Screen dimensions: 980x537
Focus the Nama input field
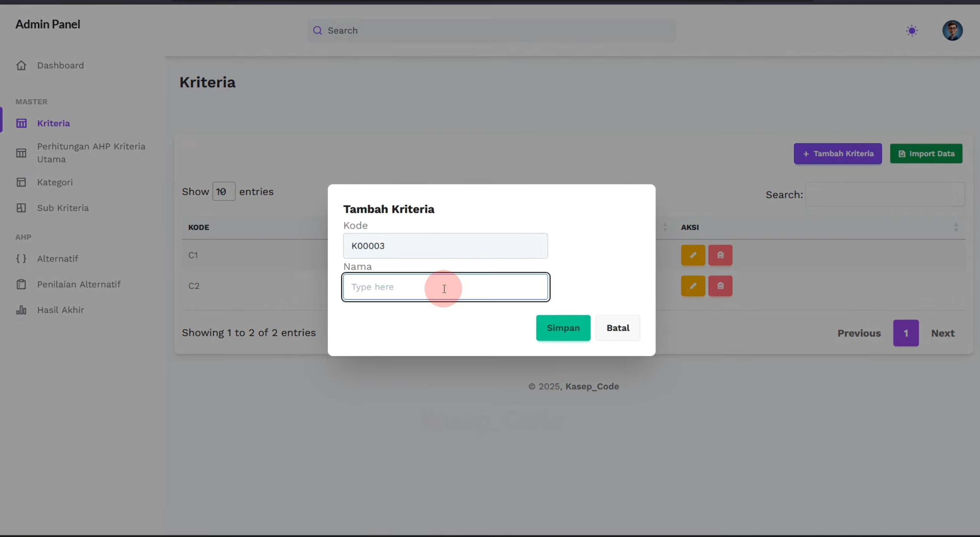[x=445, y=287]
